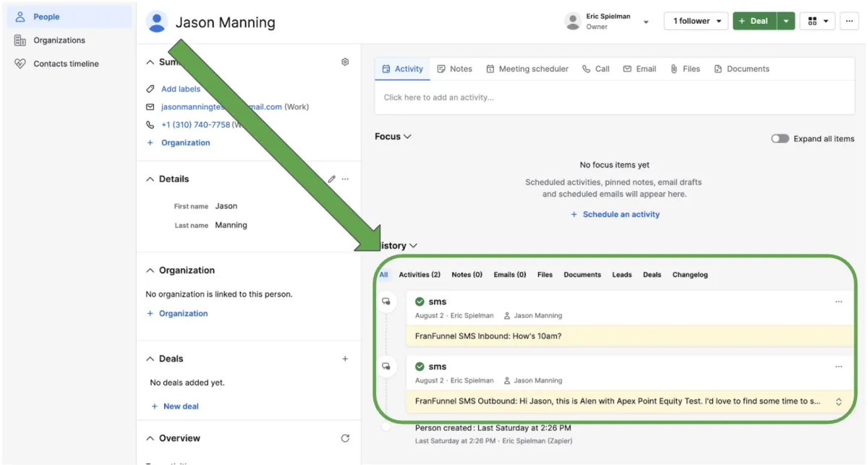Click the pencil icon to edit Details

point(331,179)
